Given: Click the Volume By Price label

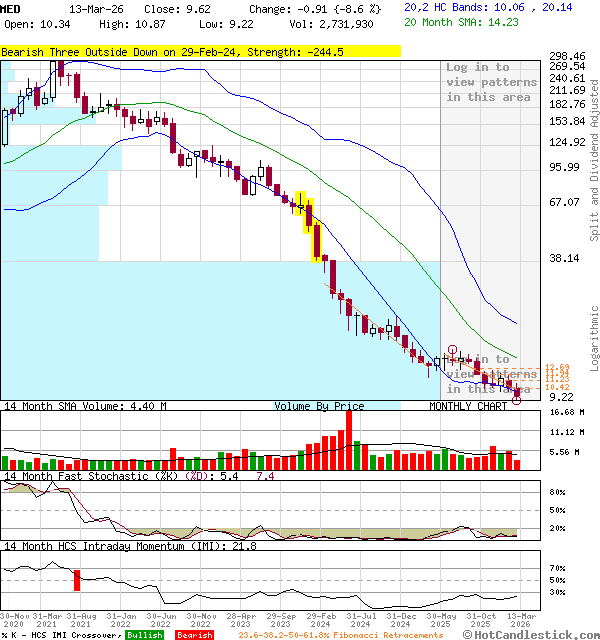Looking at the screenshot, I should [319, 407].
